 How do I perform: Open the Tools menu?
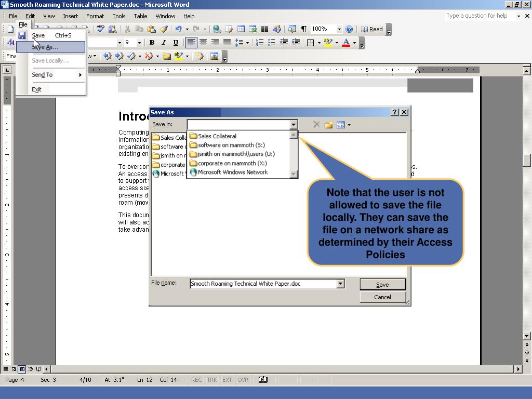[119, 16]
